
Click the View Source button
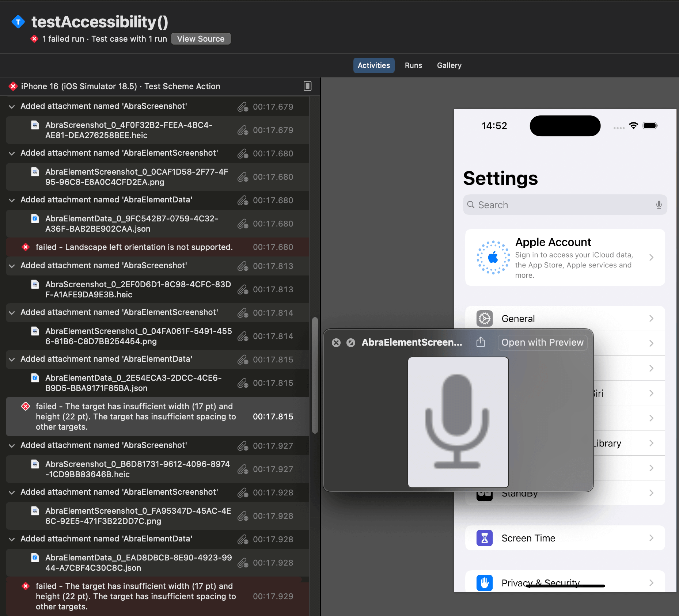(201, 39)
